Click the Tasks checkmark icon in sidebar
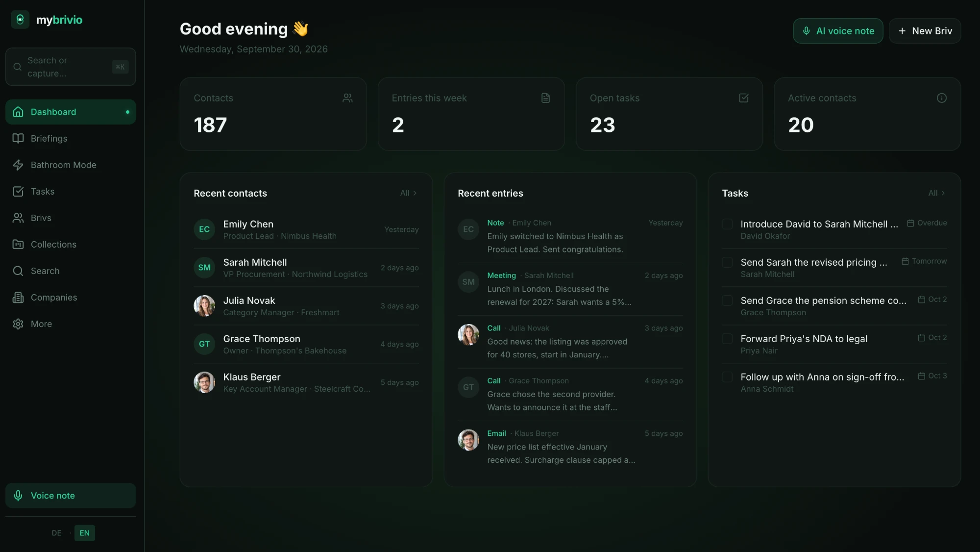The image size is (980, 552). tap(18, 191)
